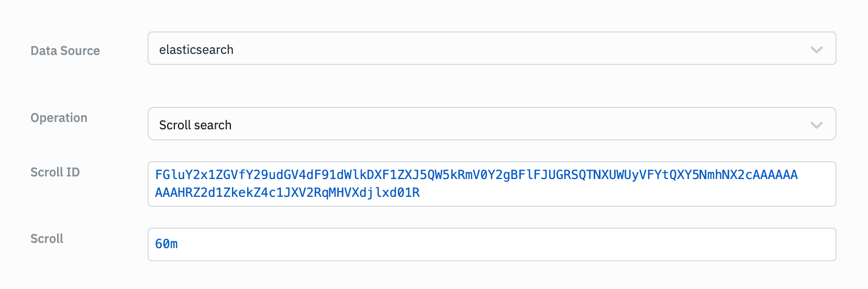Click the 'Data Source' label
The width and height of the screenshot is (868, 289).
65,51
